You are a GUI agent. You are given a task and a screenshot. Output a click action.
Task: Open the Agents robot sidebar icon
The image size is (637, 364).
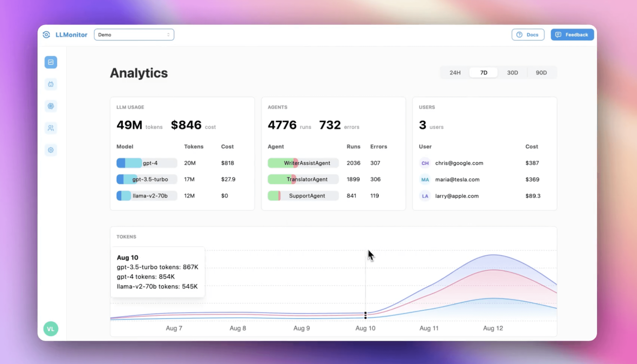[x=51, y=84]
